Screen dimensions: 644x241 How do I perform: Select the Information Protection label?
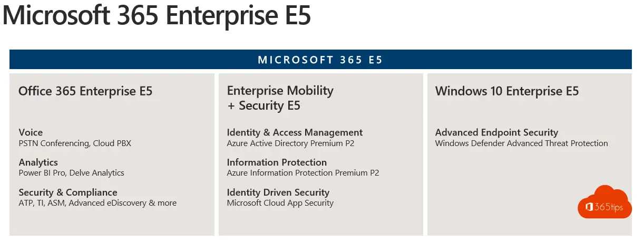point(277,162)
